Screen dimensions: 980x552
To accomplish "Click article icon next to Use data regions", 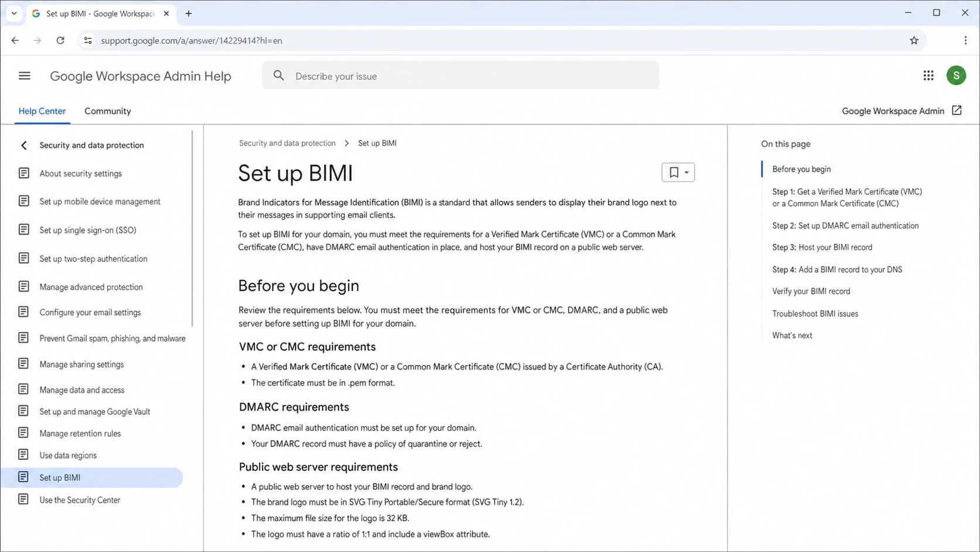I will (23, 455).
